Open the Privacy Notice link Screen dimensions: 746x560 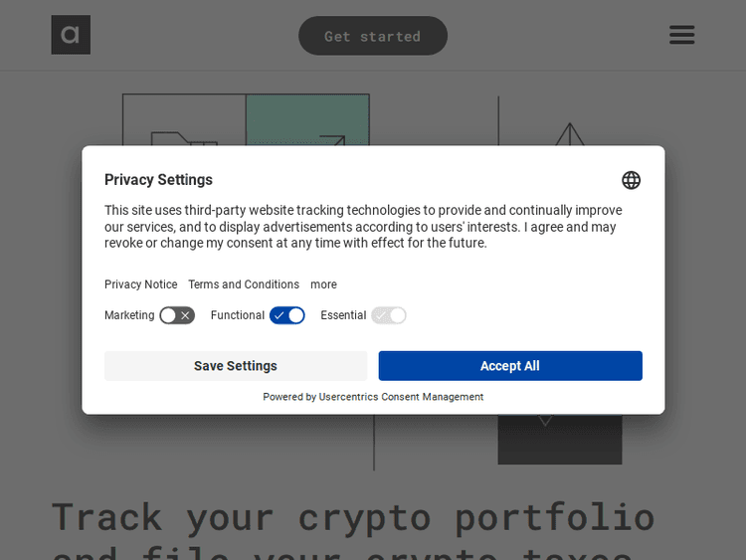pyautogui.click(x=140, y=284)
